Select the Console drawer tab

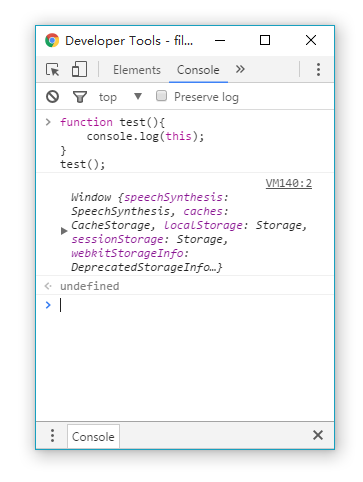93,437
